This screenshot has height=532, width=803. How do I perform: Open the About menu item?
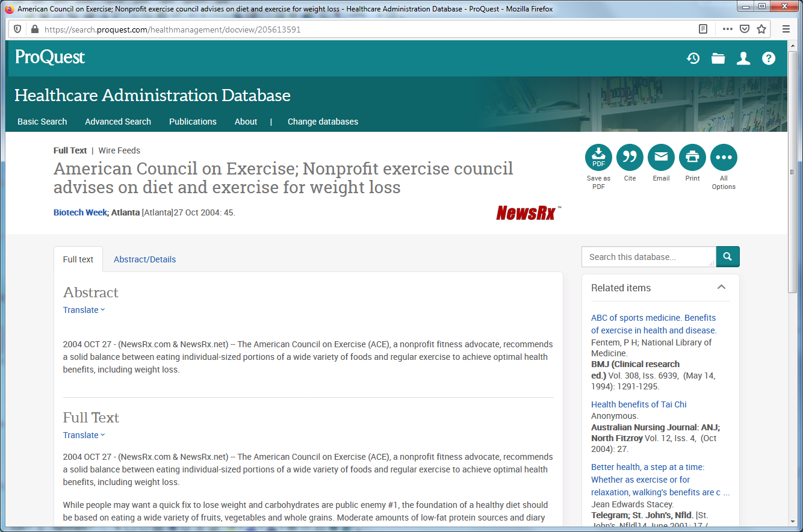pos(246,122)
